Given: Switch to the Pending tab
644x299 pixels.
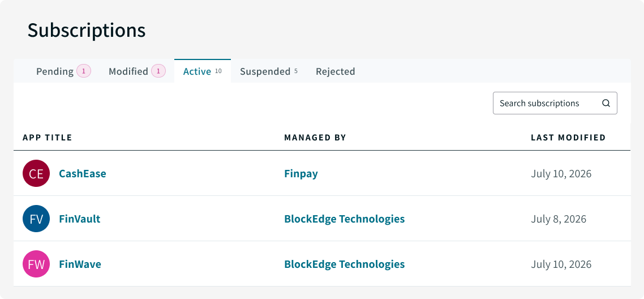Looking at the screenshot, I should pyautogui.click(x=63, y=71).
